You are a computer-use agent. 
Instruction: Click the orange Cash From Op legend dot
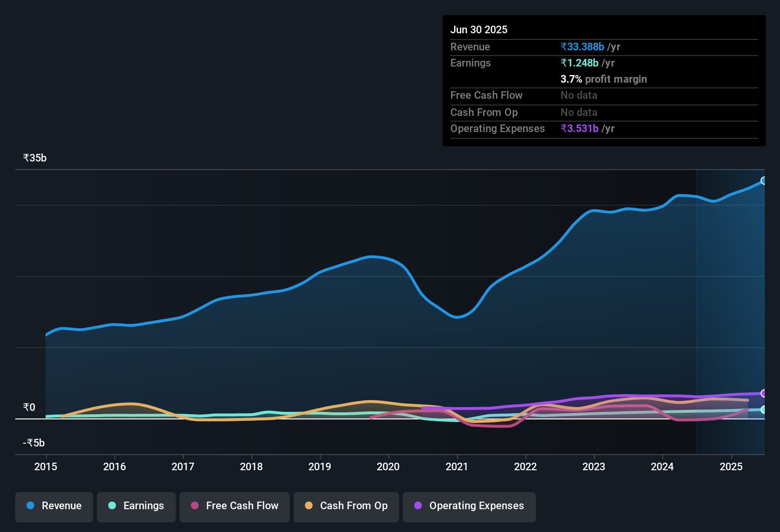pos(309,506)
